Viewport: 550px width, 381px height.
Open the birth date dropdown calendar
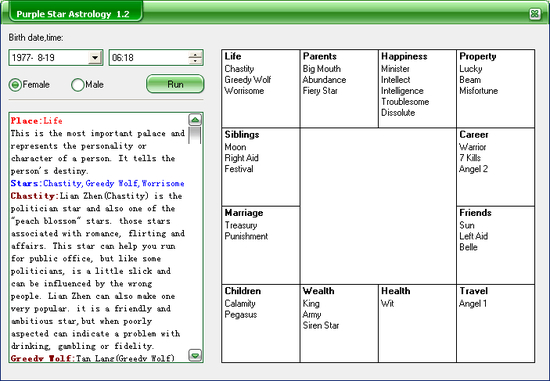pos(95,58)
